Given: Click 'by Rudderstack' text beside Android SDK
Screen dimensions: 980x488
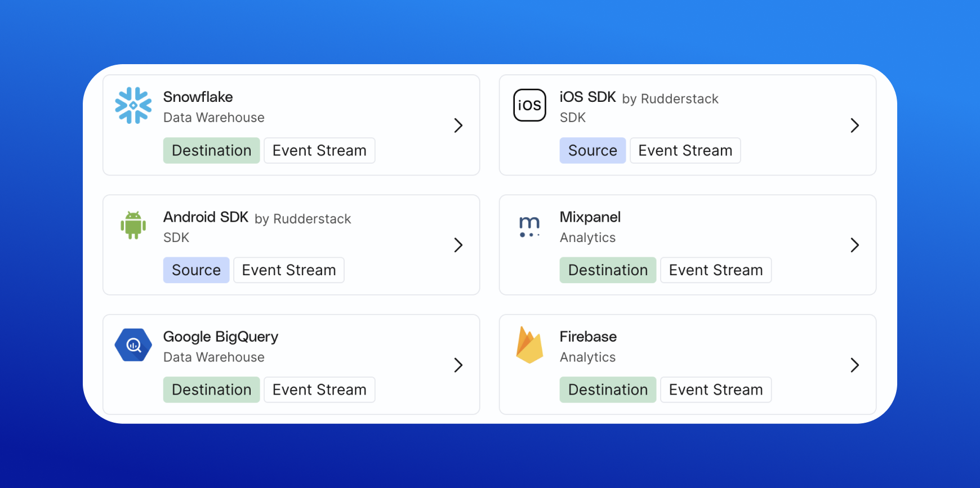Looking at the screenshot, I should pos(303,219).
